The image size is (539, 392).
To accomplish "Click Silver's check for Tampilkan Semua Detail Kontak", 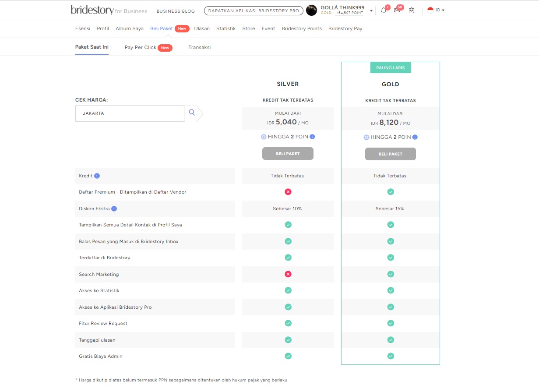I will click(288, 225).
